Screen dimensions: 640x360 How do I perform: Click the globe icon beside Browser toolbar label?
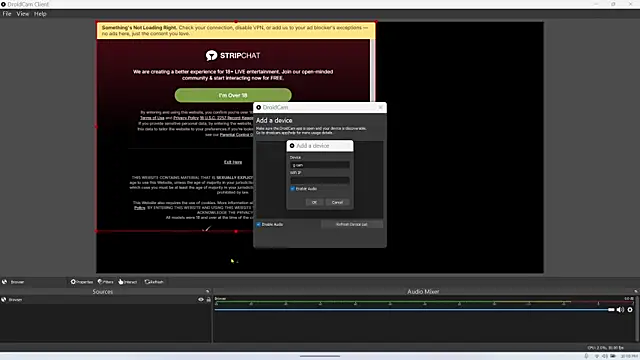(5, 282)
